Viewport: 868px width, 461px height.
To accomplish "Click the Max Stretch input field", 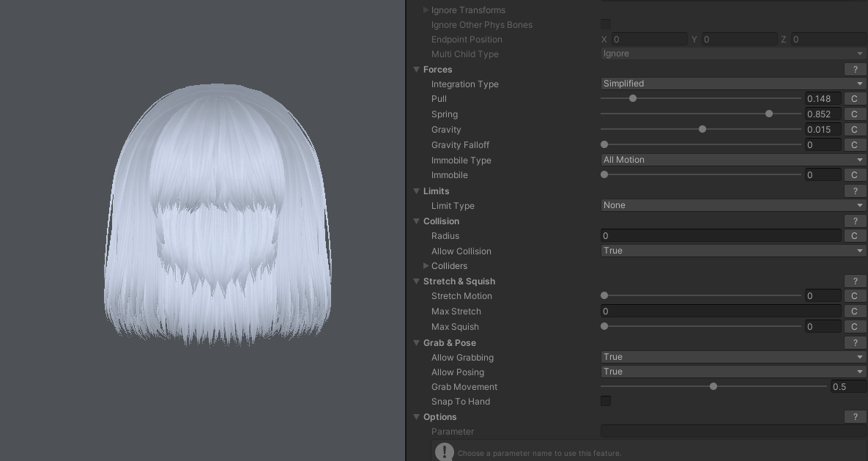I will tap(721, 311).
